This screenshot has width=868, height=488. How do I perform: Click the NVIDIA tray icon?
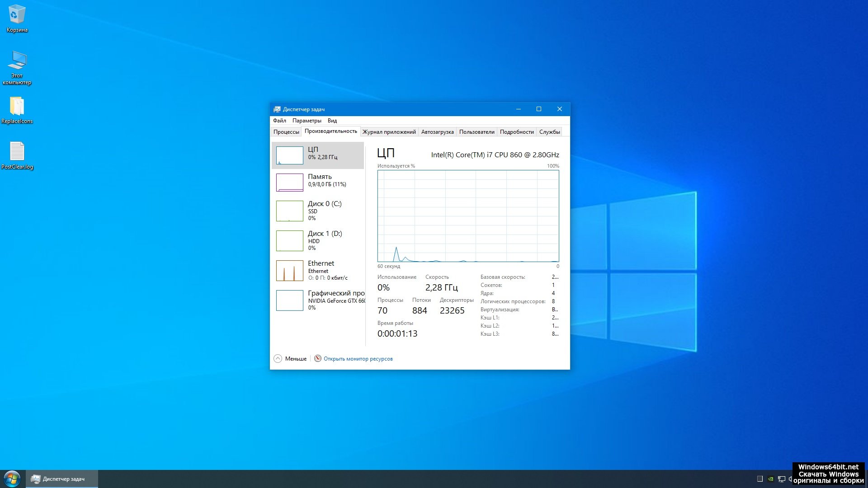pyautogui.click(x=771, y=479)
